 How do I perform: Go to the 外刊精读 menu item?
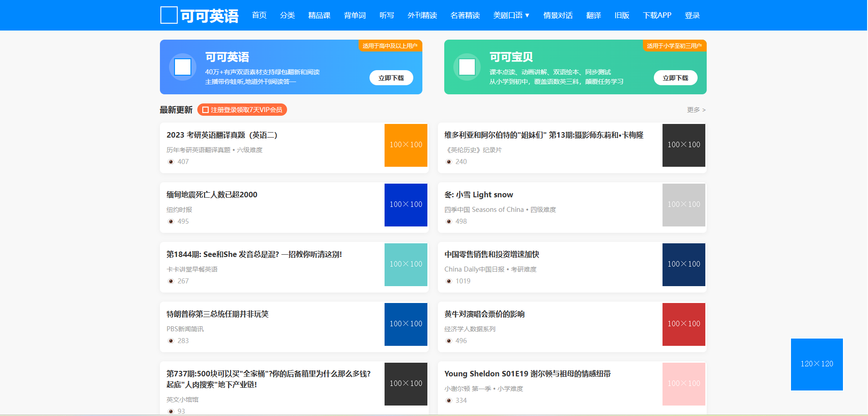point(422,15)
